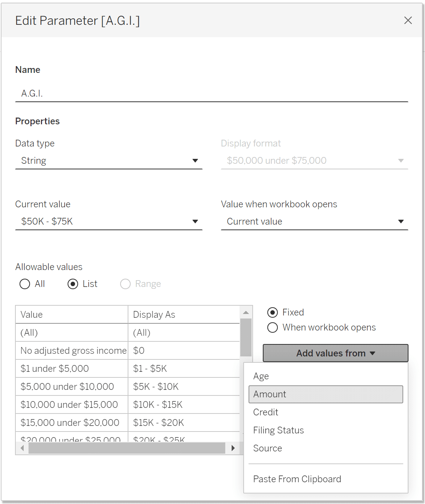Select the When workbook opens radio button

[273, 327]
